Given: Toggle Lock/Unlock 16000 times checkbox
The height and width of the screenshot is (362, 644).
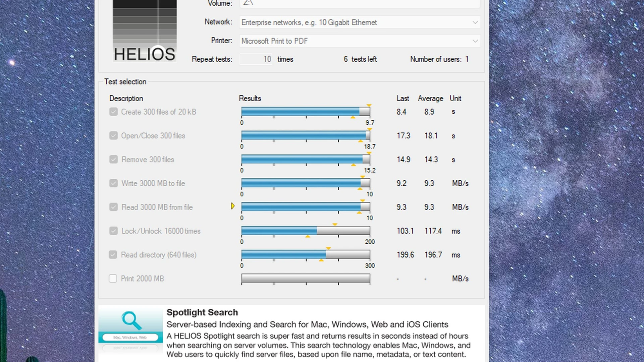Looking at the screenshot, I should 113,231.
